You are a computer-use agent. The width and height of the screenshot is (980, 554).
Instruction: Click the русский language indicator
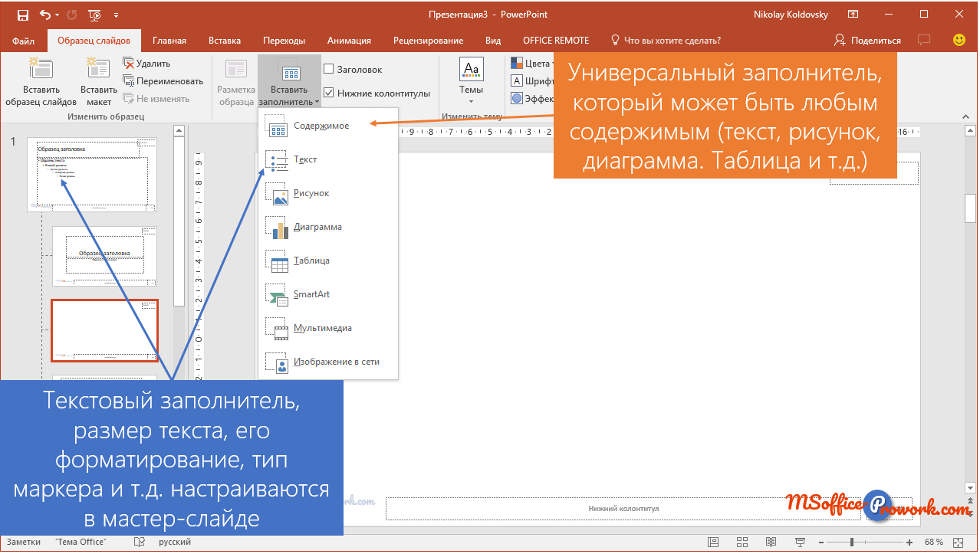[x=175, y=543]
